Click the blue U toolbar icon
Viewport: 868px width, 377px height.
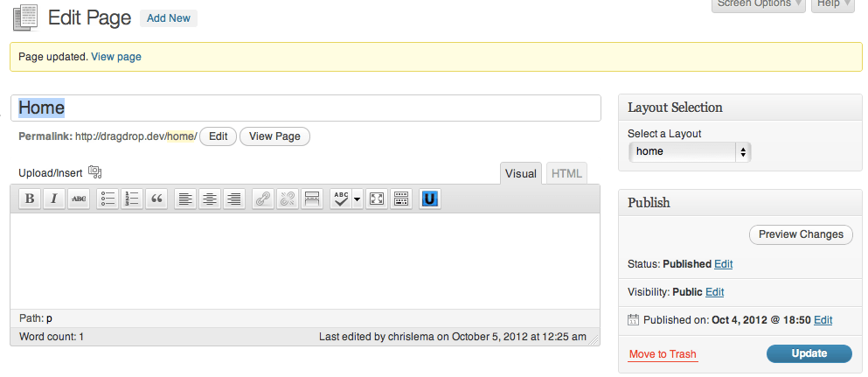click(x=429, y=199)
